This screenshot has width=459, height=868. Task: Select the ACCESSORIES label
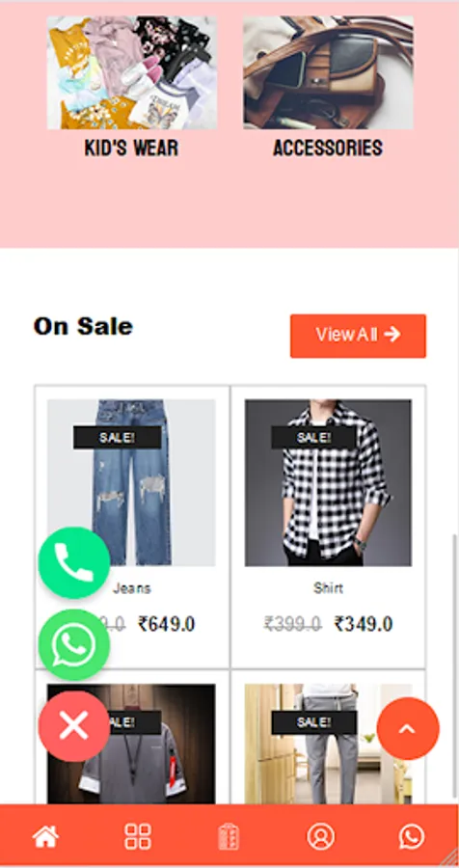click(x=328, y=148)
